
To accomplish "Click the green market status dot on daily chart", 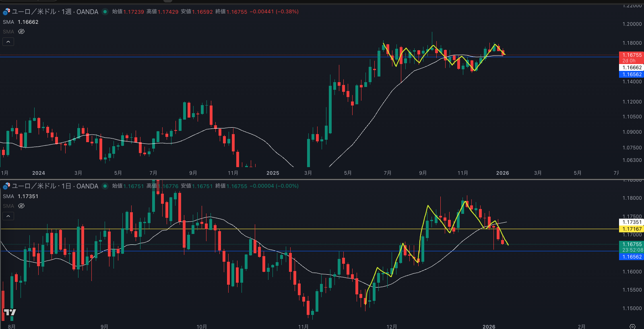I will tap(105, 186).
